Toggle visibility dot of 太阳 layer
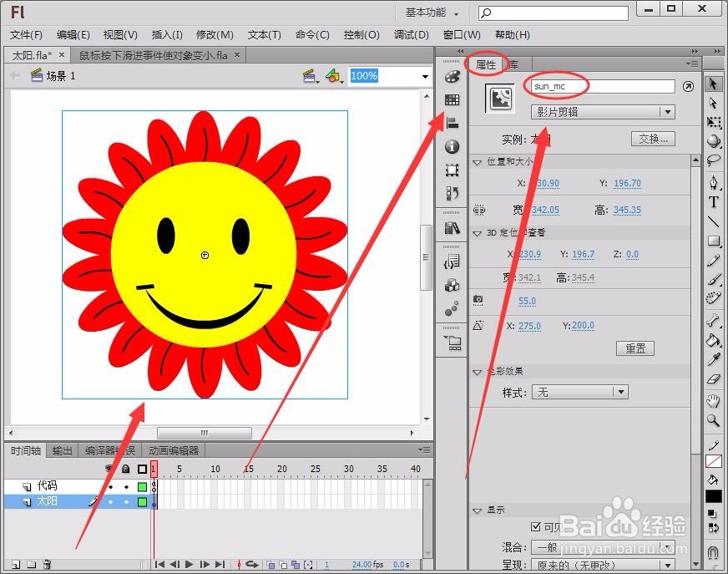 110,502
